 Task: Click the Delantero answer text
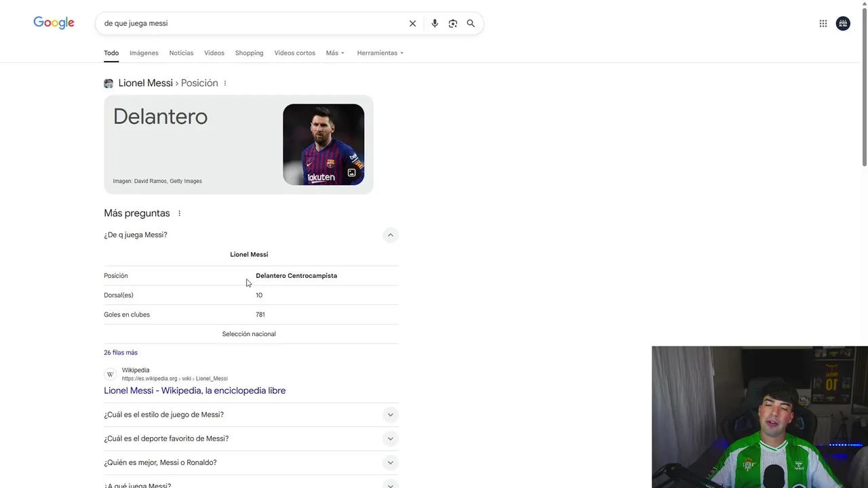click(x=160, y=117)
